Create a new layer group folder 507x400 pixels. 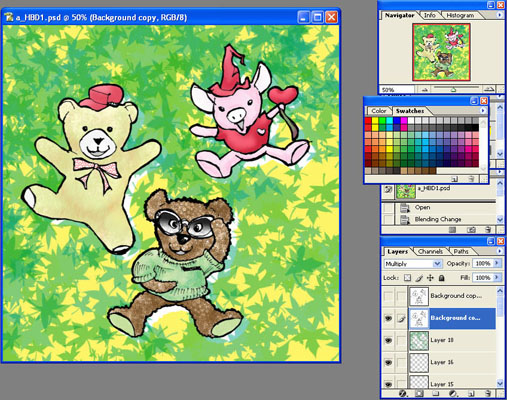(436, 394)
